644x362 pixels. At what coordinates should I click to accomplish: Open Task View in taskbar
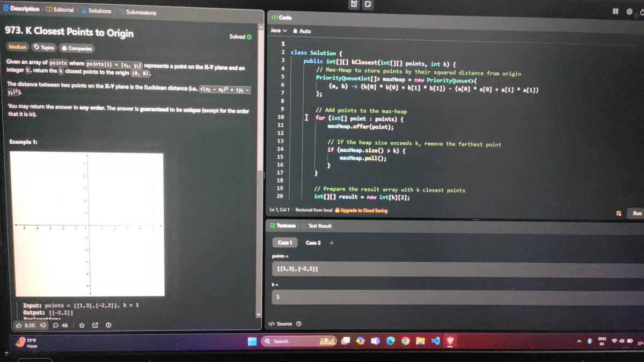point(347,341)
